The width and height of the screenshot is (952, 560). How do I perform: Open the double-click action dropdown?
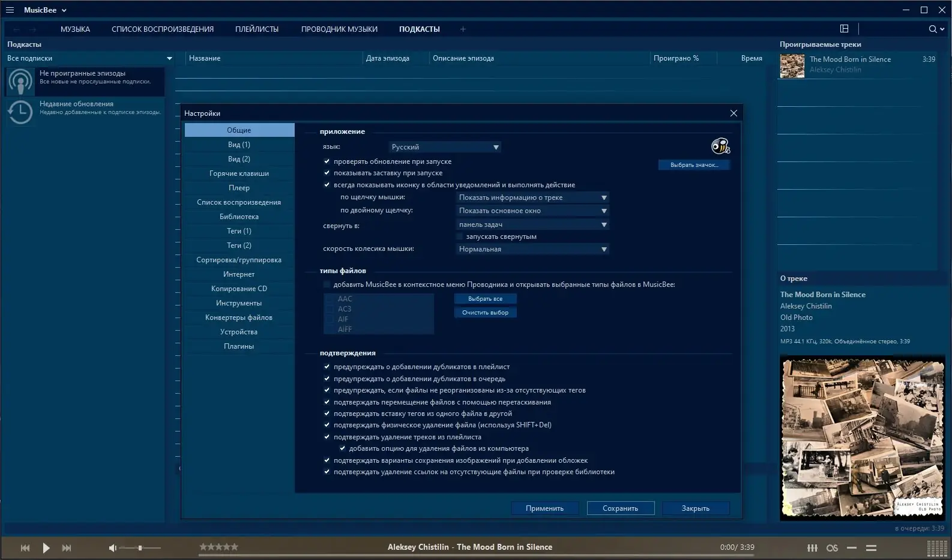[532, 211]
